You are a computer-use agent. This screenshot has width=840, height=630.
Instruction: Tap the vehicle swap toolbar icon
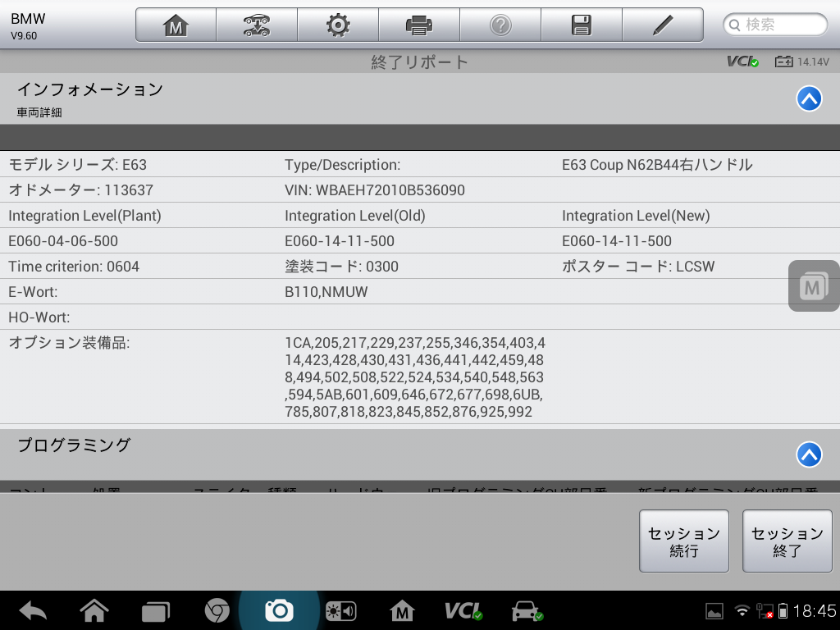tap(257, 25)
